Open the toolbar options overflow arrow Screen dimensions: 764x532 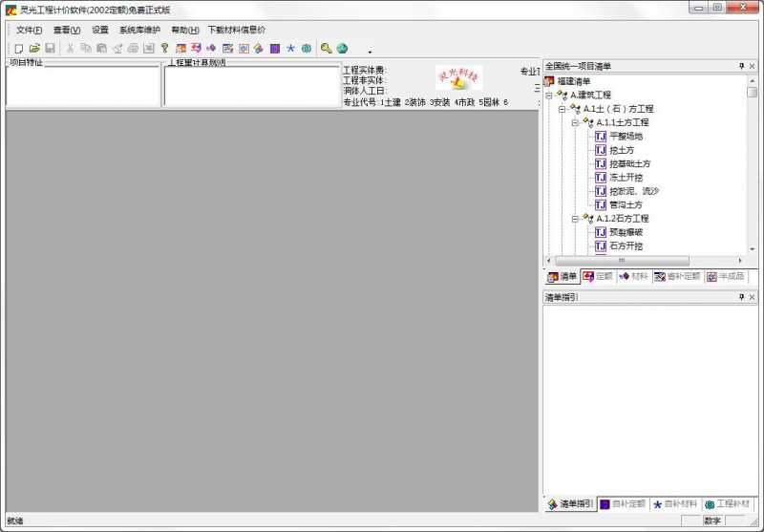(x=370, y=52)
